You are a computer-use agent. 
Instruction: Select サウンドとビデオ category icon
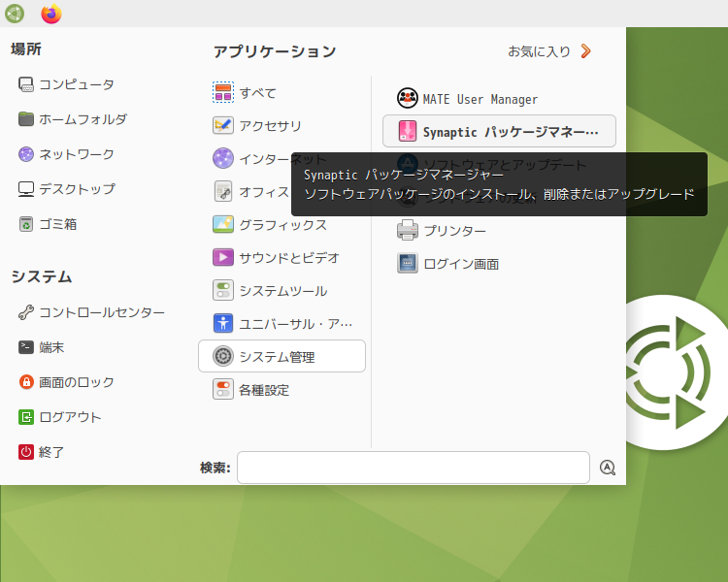click(x=223, y=258)
